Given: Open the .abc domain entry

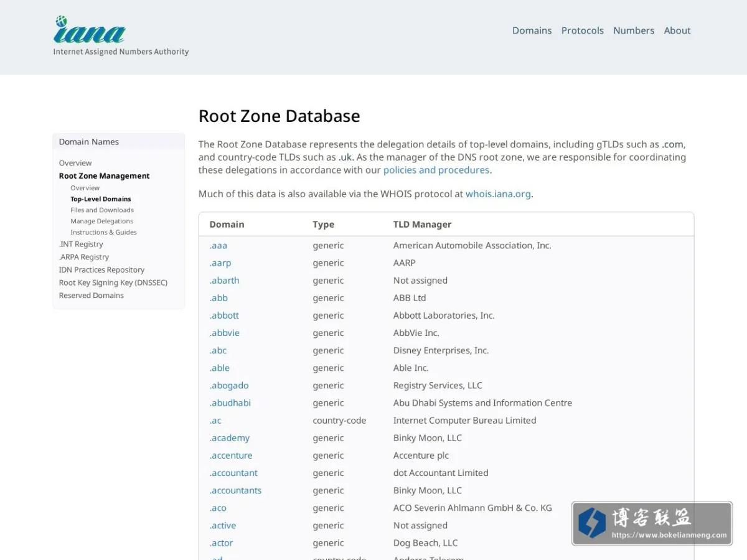Looking at the screenshot, I should coord(218,350).
